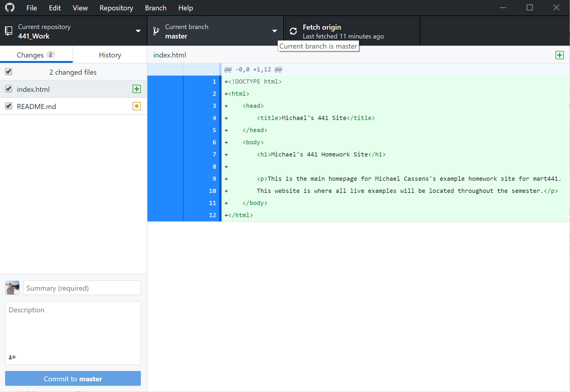Open the Help menu

tap(186, 8)
